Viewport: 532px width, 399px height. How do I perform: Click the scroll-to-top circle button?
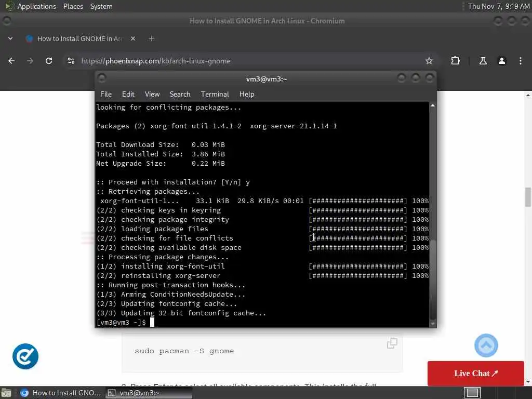click(x=486, y=345)
